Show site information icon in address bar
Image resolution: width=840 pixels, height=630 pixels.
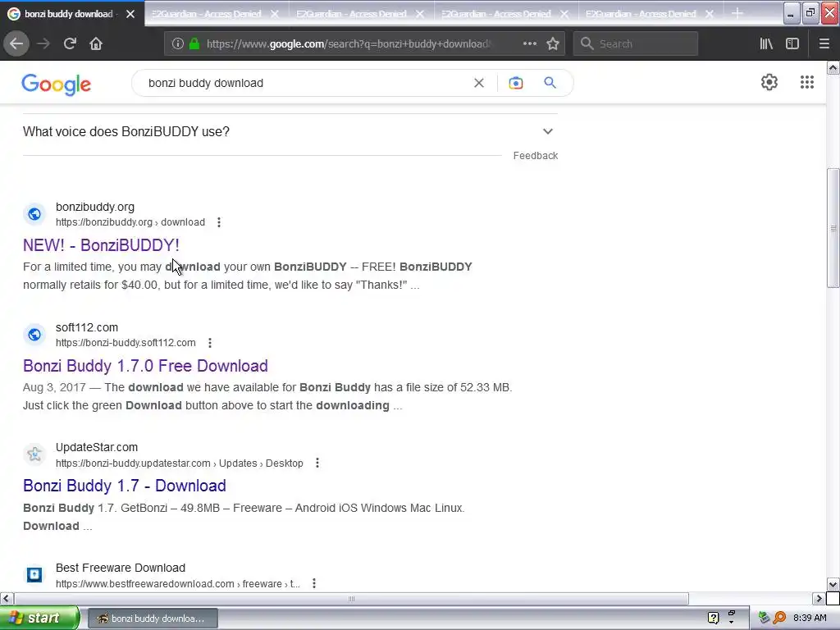(178, 44)
